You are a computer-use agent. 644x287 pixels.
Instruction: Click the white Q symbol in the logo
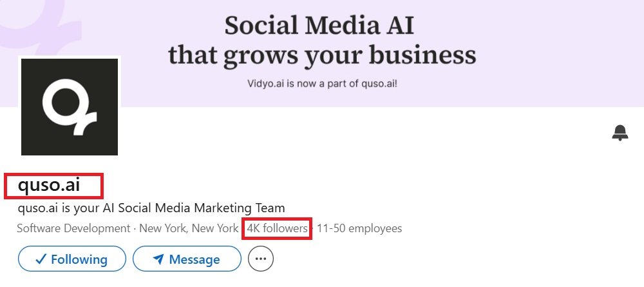pyautogui.click(x=70, y=106)
